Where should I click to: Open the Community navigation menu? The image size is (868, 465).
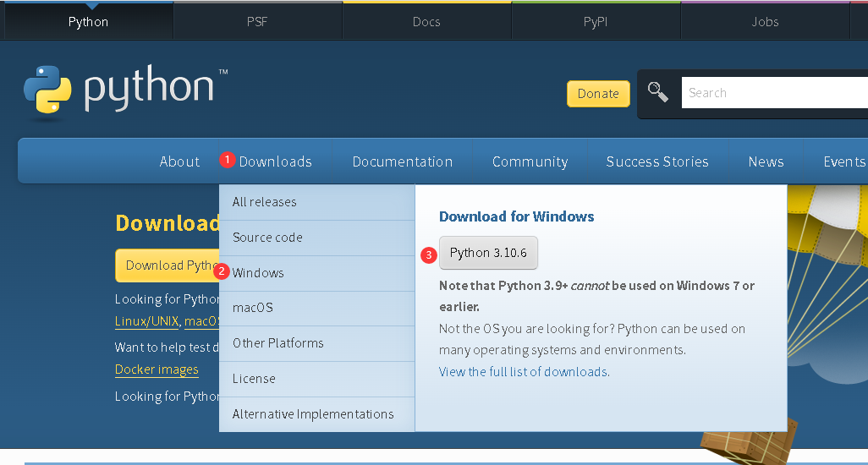pyautogui.click(x=530, y=161)
